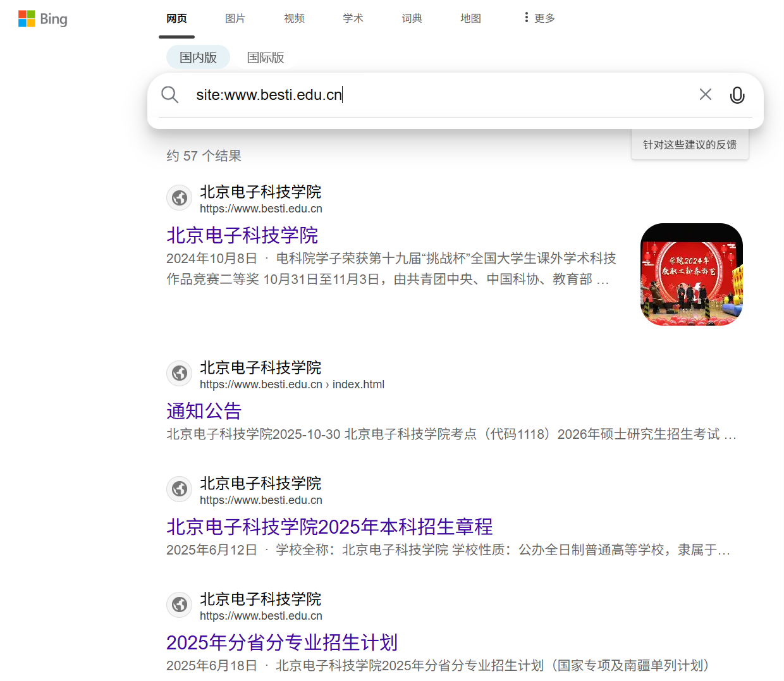Switch to the 图片 tab
The width and height of the screenshot is (784, 681).
point(235,18)
